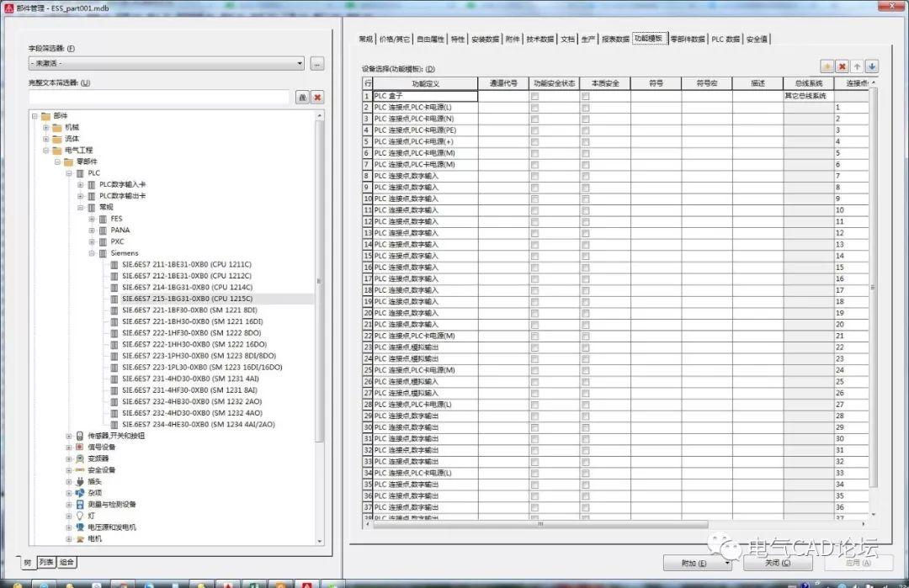
Task: Select SIE.6ES7 214-1BG31-0XB0 (CPU 1214C)
Action: (x=187, y=288)
